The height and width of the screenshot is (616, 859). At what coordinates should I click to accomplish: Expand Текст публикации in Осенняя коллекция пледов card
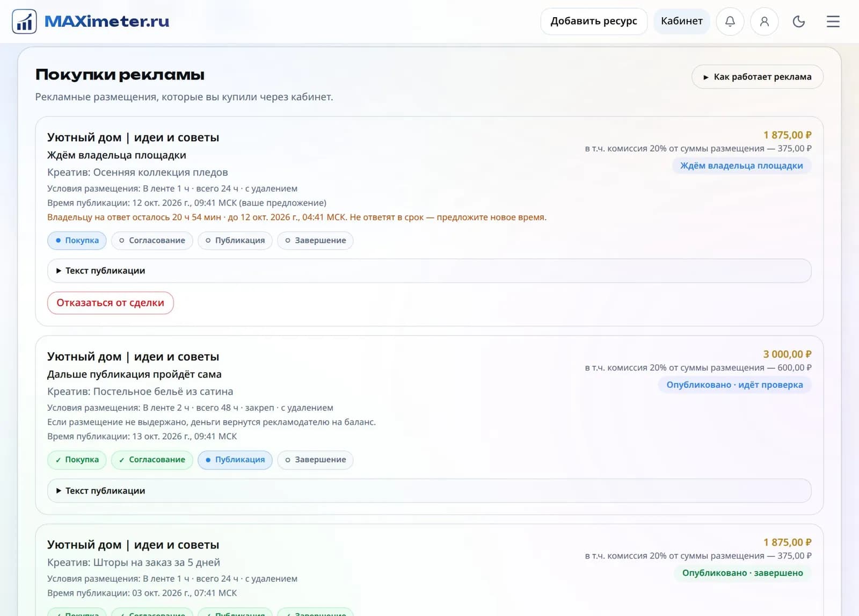pyautogui.click(x=429, y=271)
